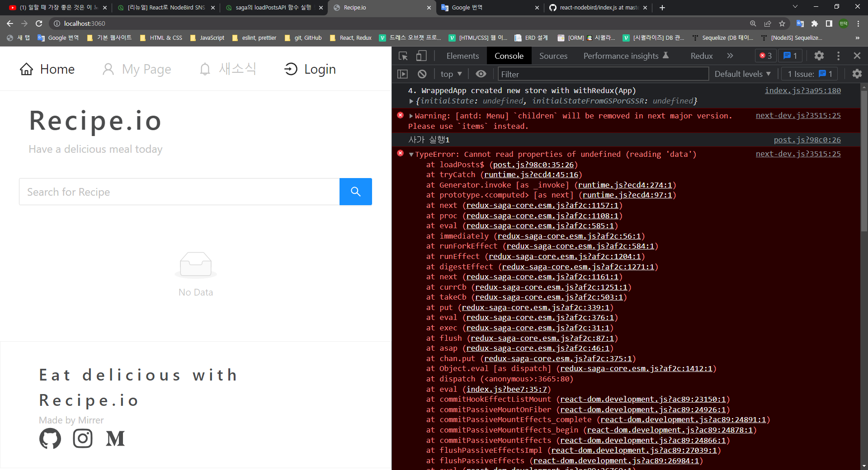Open Chrome extensions puzzle icon

coord(815,23)
